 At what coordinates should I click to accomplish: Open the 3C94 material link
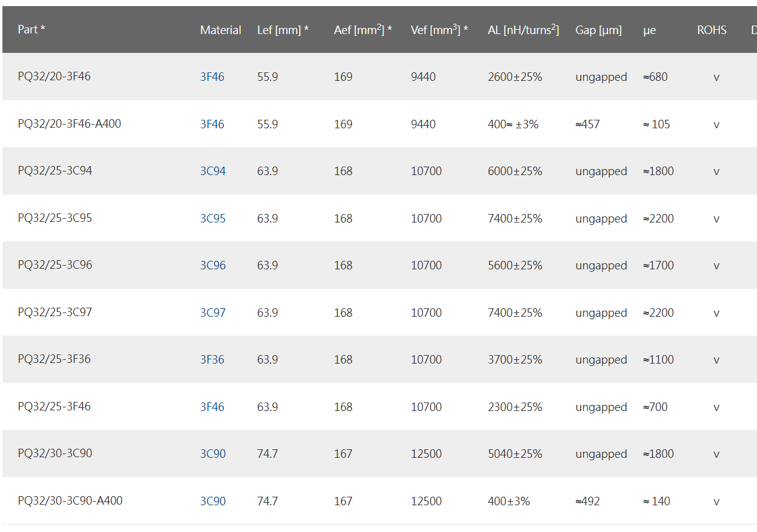[x=213, y=171]
